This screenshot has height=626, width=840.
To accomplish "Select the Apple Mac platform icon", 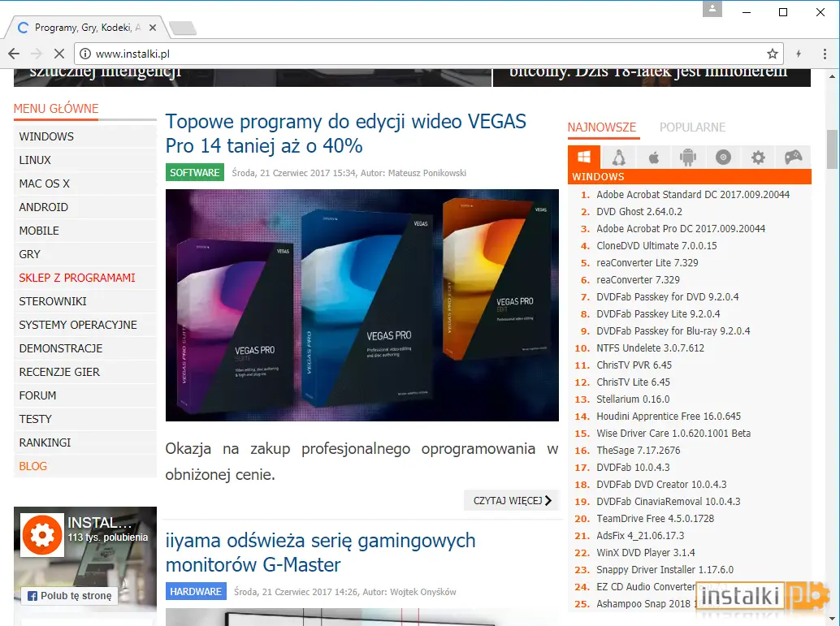I will pos(654,158).
